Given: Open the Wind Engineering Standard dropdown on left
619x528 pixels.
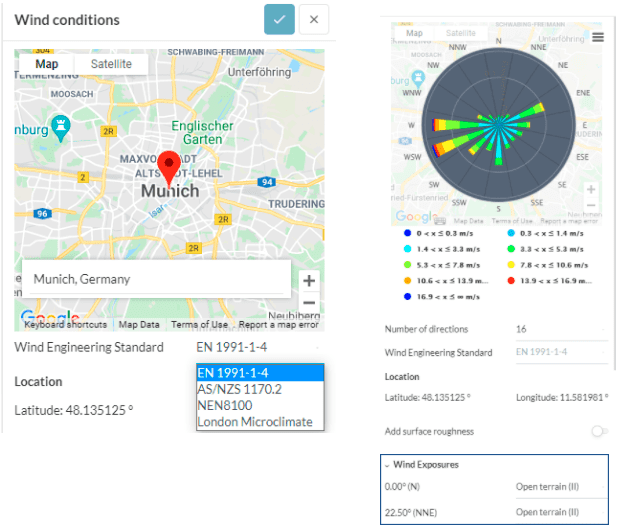Looking at the screenshot, I should (260, 347).
